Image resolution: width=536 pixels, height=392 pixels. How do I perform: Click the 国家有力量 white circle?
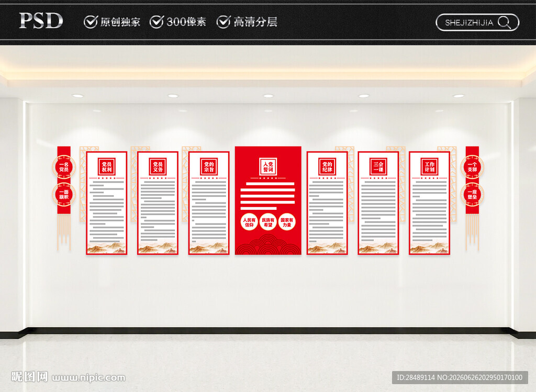[287, 222]
